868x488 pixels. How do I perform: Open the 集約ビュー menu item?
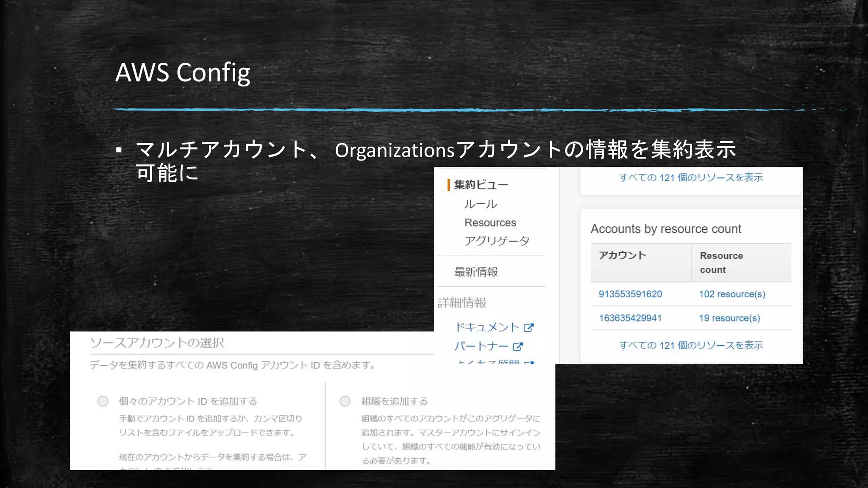pyautogui.click(x=481, y=185)
